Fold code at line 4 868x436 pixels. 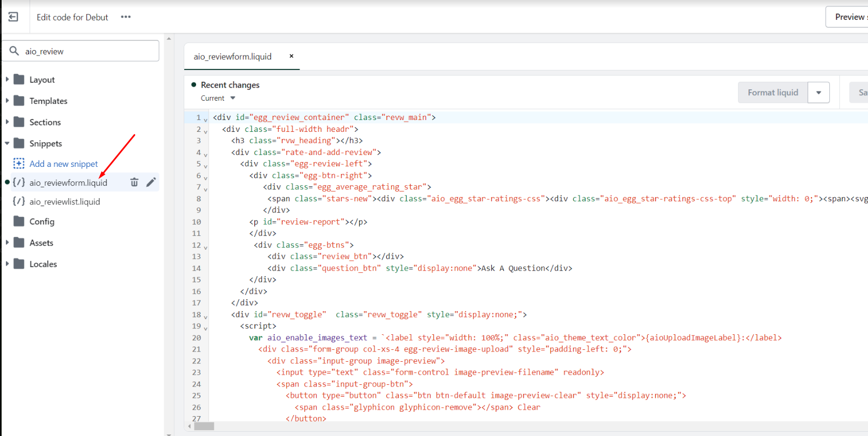pyautogui.click(x=206, y=154)
